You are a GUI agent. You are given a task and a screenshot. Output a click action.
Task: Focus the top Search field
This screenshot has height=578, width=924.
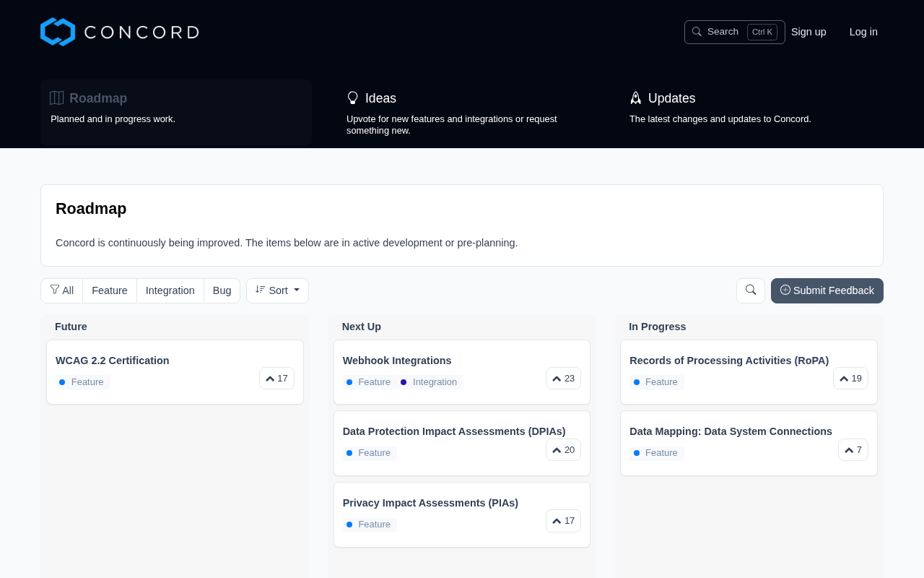click(x=722, y=32)
